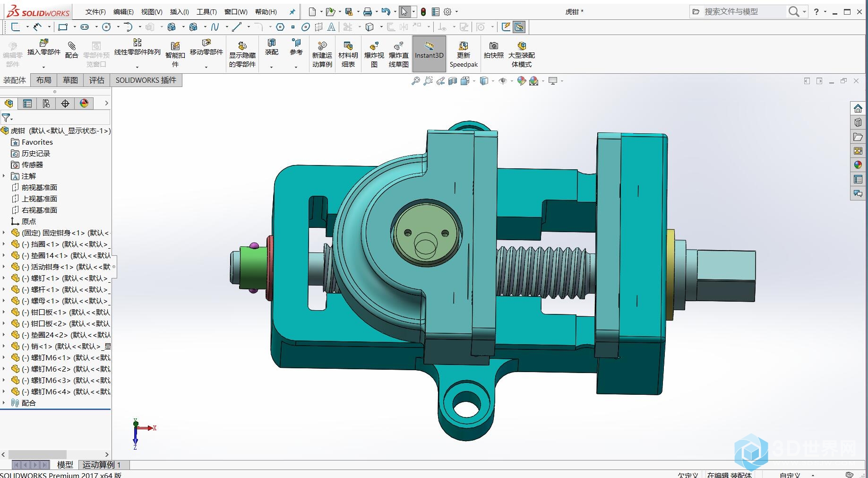
Task: Open SOLIDWORKS Resources home icon in task pane
Action: (x=858, y=108)
